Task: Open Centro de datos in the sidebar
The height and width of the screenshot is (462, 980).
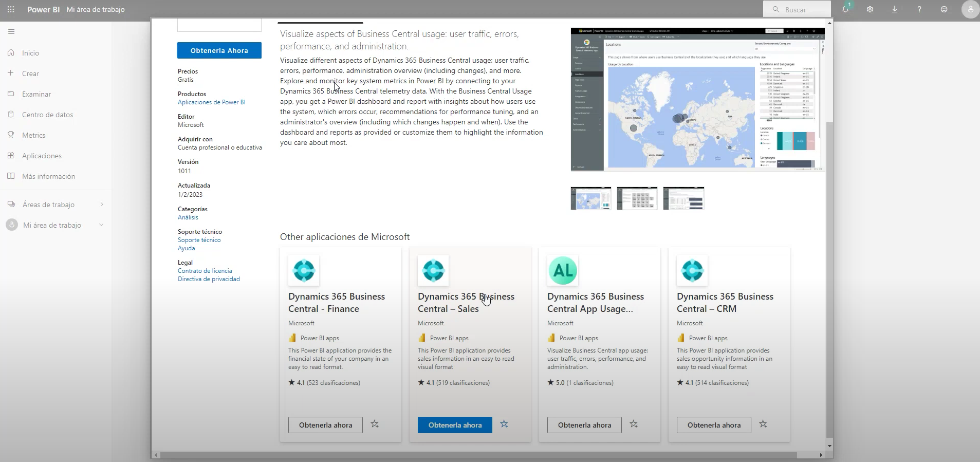Action: click(x=47, y=115)
